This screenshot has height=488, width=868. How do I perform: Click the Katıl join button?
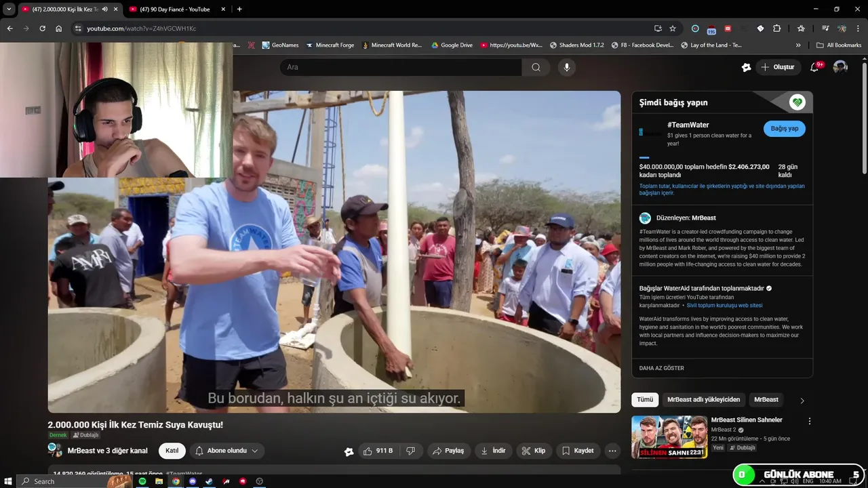[172, 451]
